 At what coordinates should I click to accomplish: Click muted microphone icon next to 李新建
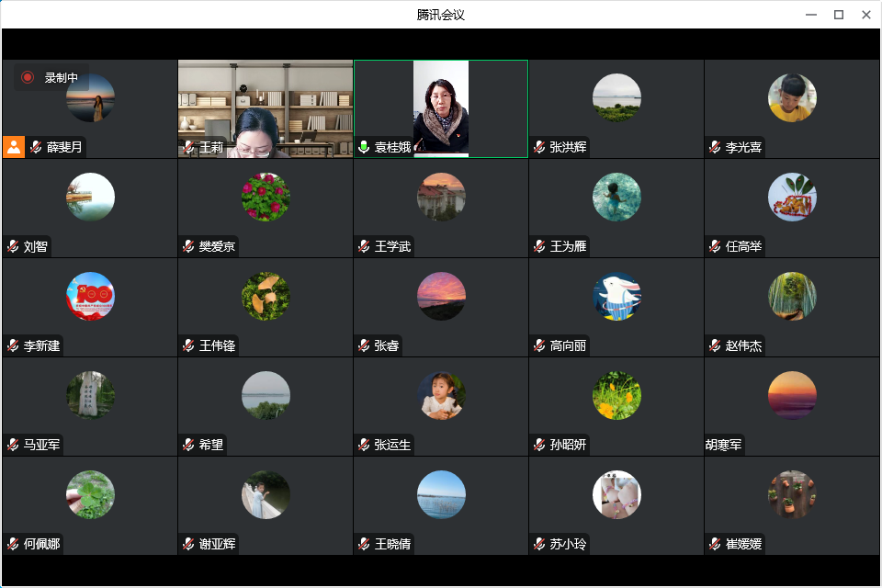tap(13, 345)
